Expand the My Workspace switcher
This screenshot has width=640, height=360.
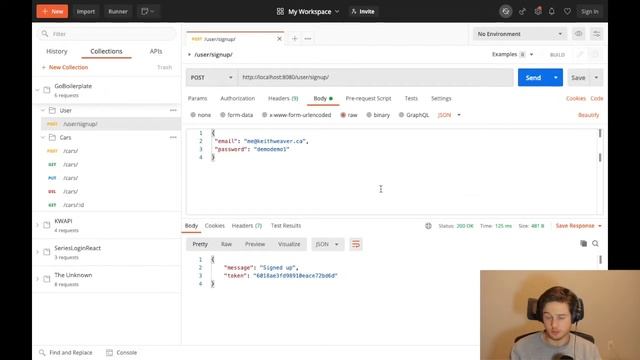313,11
